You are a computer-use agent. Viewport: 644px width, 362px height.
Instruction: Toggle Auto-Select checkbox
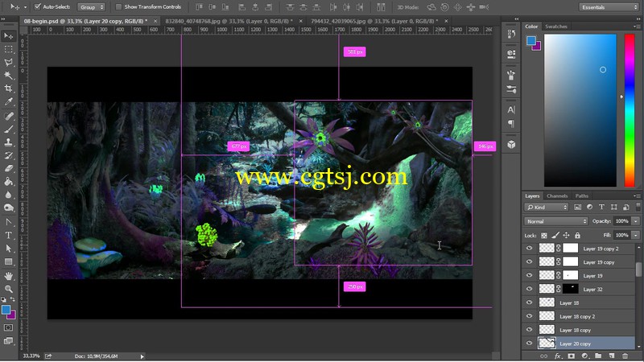click(37, 6)
